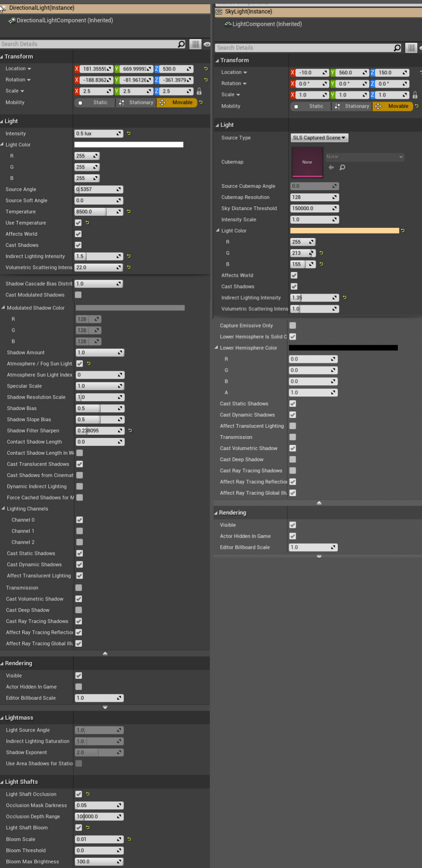The width and height of the screenshot is (422, 868).
Task: Select DirectionalLightComponent (Inherited) in component tree
Action: pos(64,21)
